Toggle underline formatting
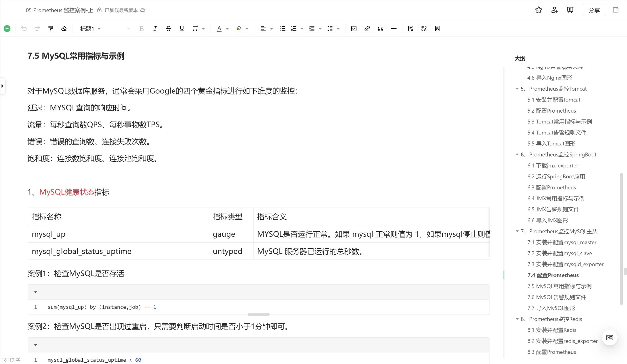Image resolution: width=627 pixels, height=364 pixels. tap(182, 28)
